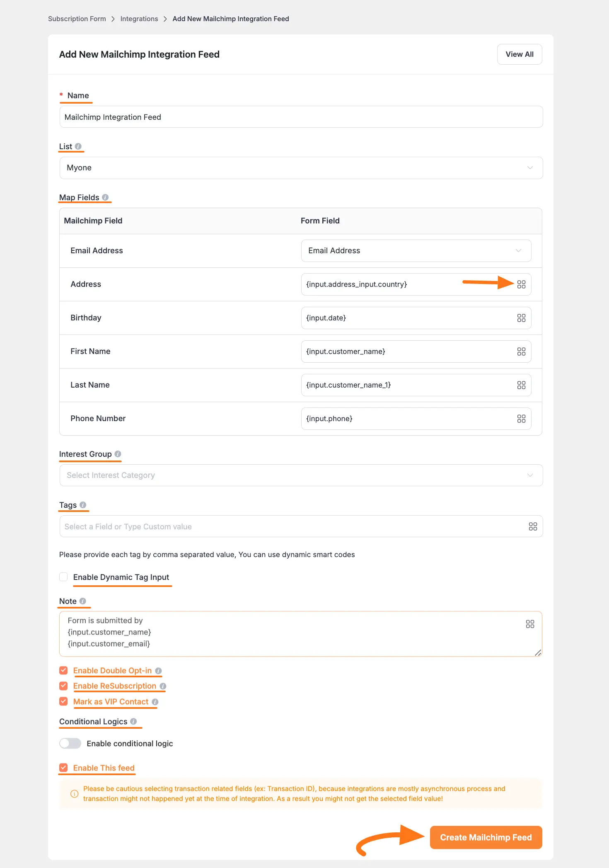
Task: Click the feed Name input field
Action: coord(301,117)
